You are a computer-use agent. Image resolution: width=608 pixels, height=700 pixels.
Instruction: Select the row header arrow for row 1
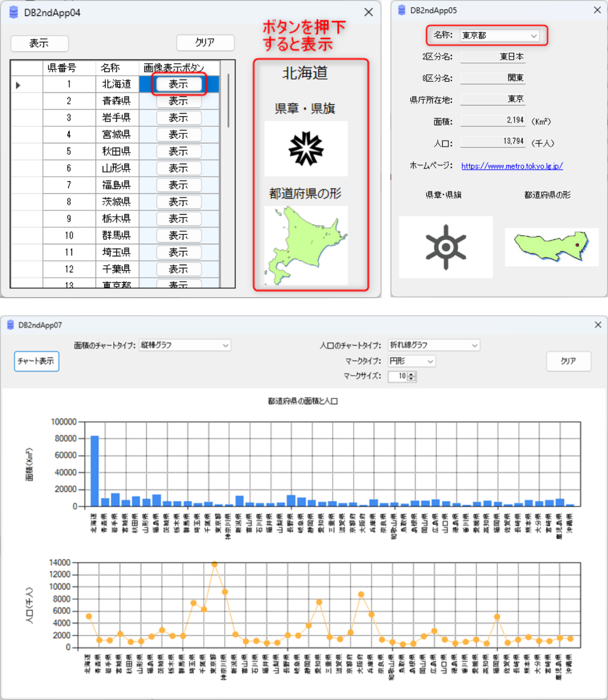point(18,85)
